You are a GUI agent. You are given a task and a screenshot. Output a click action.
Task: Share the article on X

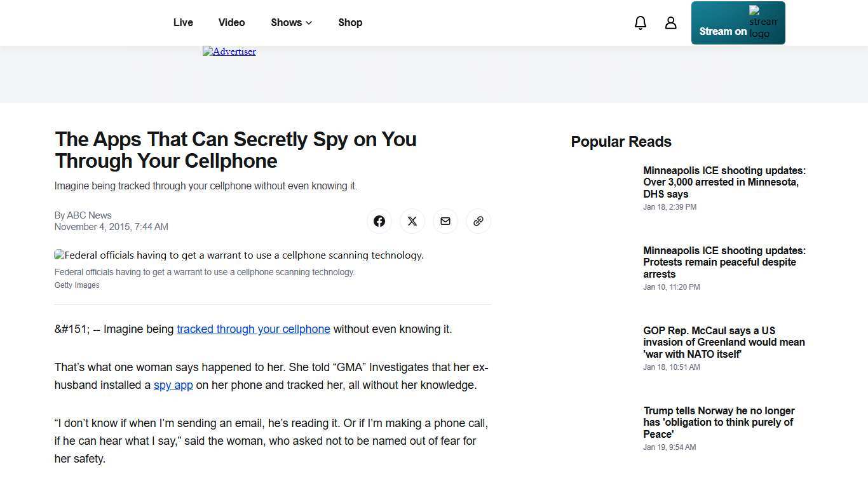[412, 221]
